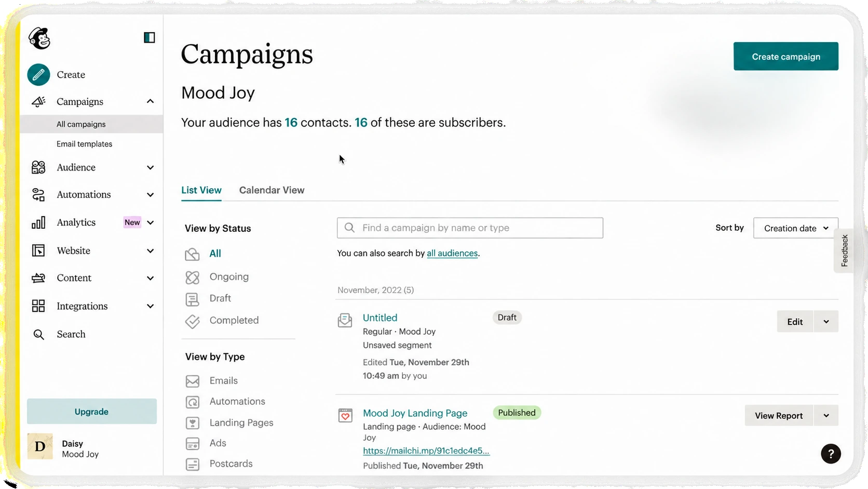Open the dropdown arrow next to Edit
Image resolution: width=868 pixels, height=489 pixels.
coord(826,322)
